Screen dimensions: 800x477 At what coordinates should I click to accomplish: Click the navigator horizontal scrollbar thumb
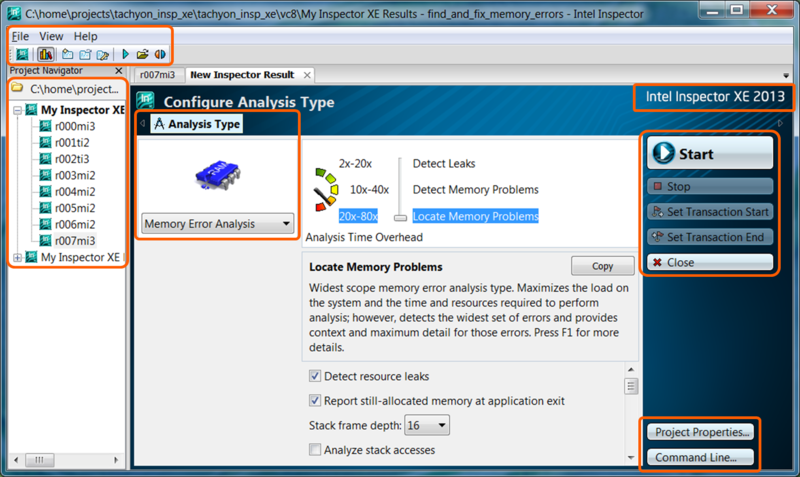point(39,460)
